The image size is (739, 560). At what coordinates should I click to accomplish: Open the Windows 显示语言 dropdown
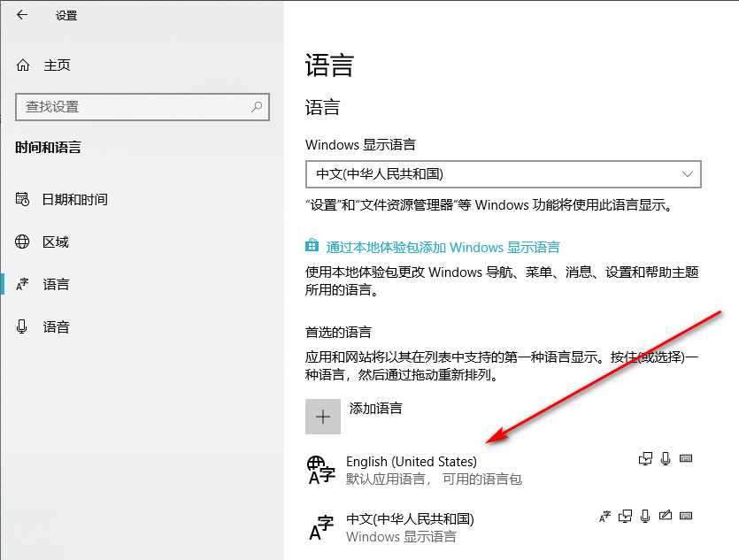pos(504,174)
